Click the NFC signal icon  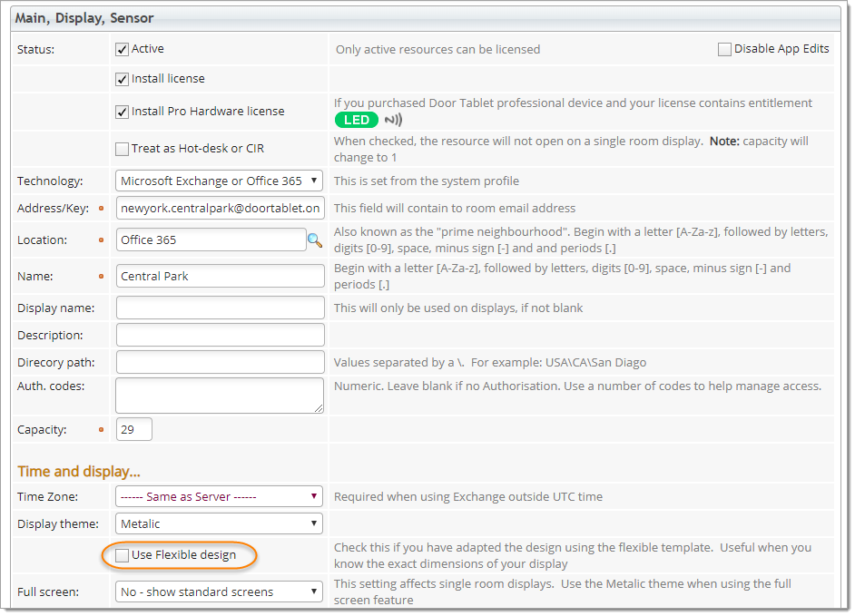coord(393,120)
